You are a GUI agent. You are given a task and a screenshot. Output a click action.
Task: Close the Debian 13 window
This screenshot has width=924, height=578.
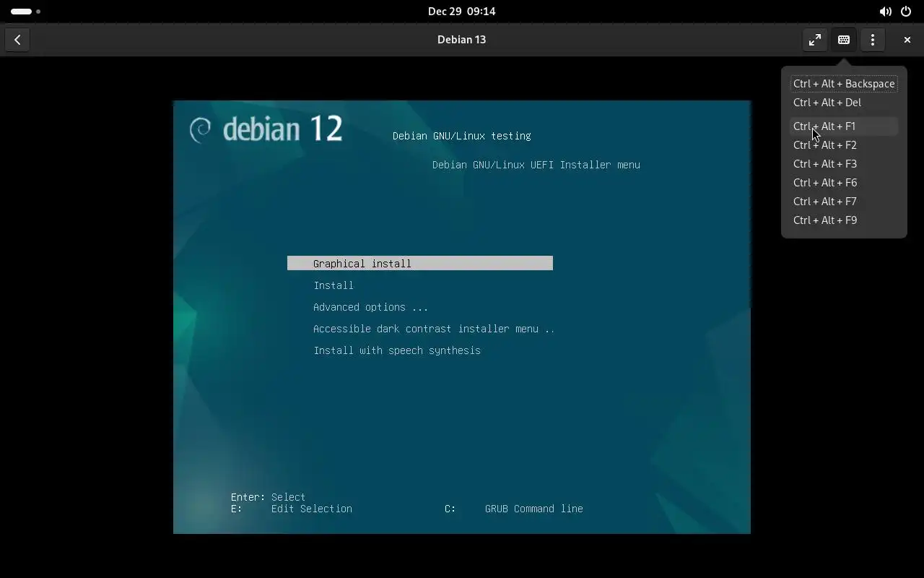point(907,40)
